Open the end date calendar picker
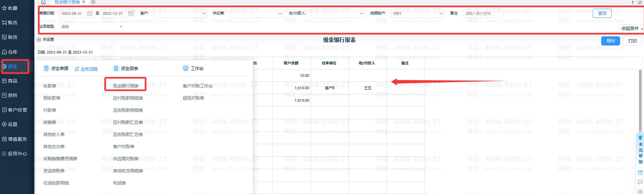Image resolution: width=644 pixels, height=194 pixels. tap(131, 13)
